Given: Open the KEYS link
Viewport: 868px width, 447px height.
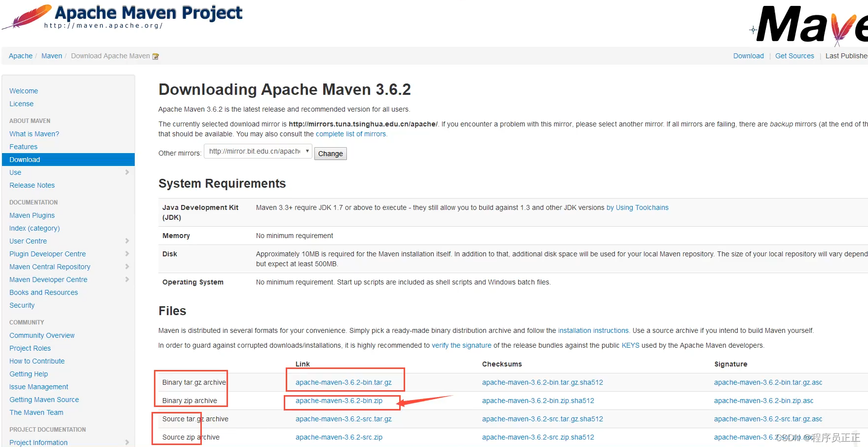Looking at the screenshot, I should [630, 345].
